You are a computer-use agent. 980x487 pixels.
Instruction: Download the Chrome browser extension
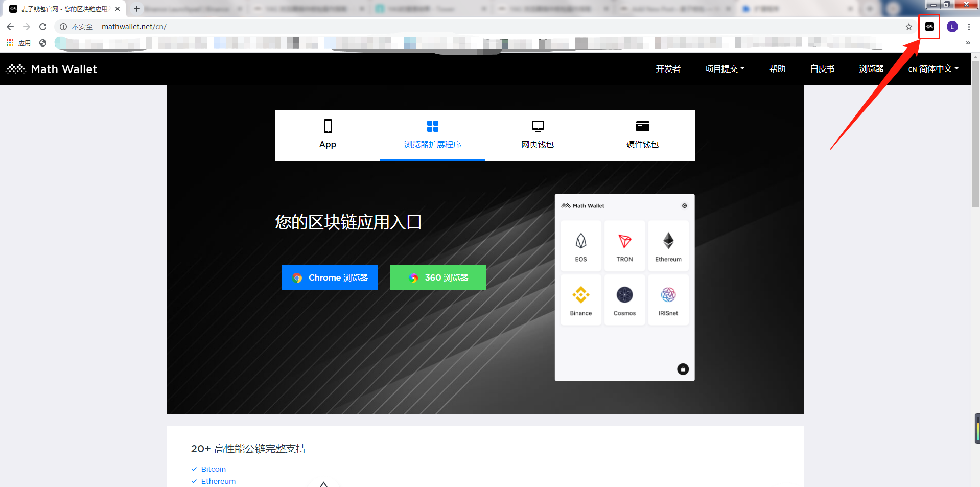pos(330,277)
